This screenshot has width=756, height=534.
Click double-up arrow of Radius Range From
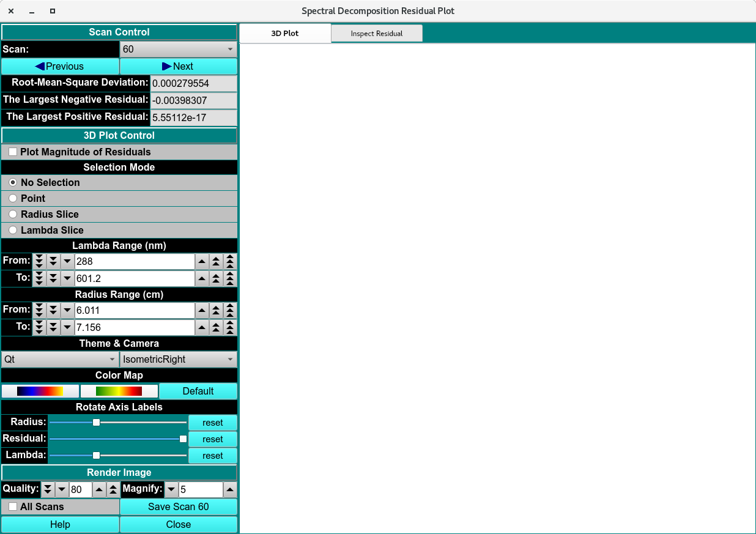click(216, 310)
